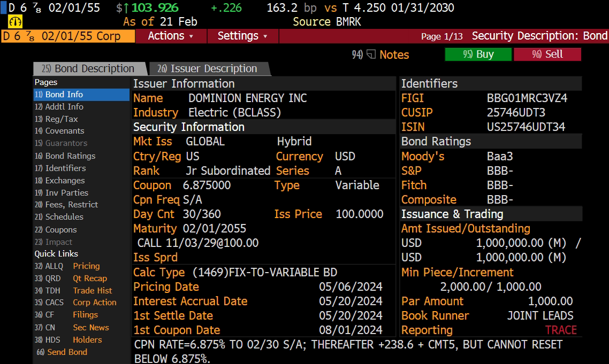Click the issuer name DOMINION ENERGY INC
609x364 pixels.
click(247, 98)
